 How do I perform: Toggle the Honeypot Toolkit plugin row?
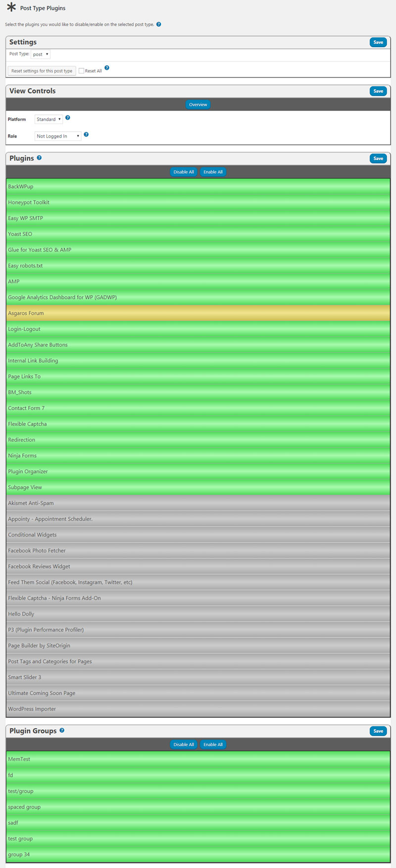pos(198,202)
